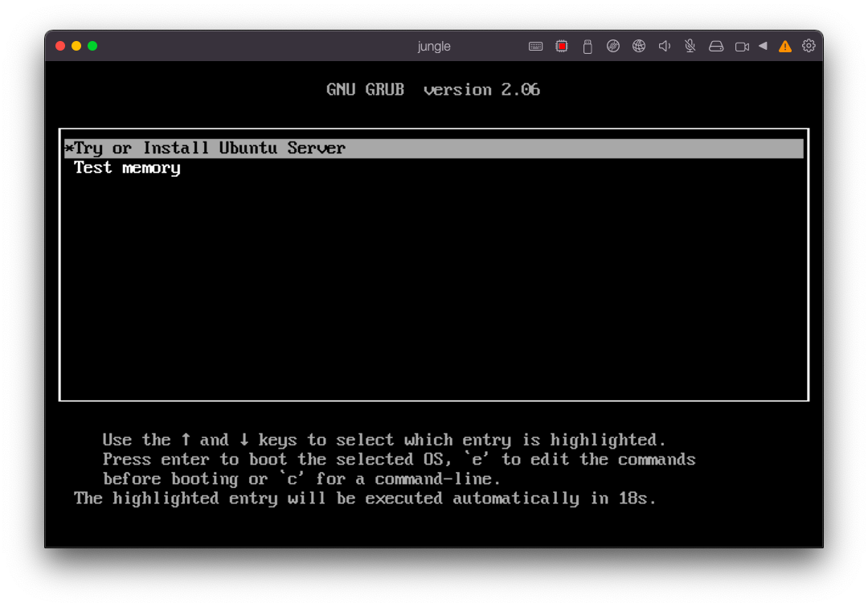Select the 'Try or Install Ubuntu Server' entry
Screen dimensions: 868x607
(209, 149)
